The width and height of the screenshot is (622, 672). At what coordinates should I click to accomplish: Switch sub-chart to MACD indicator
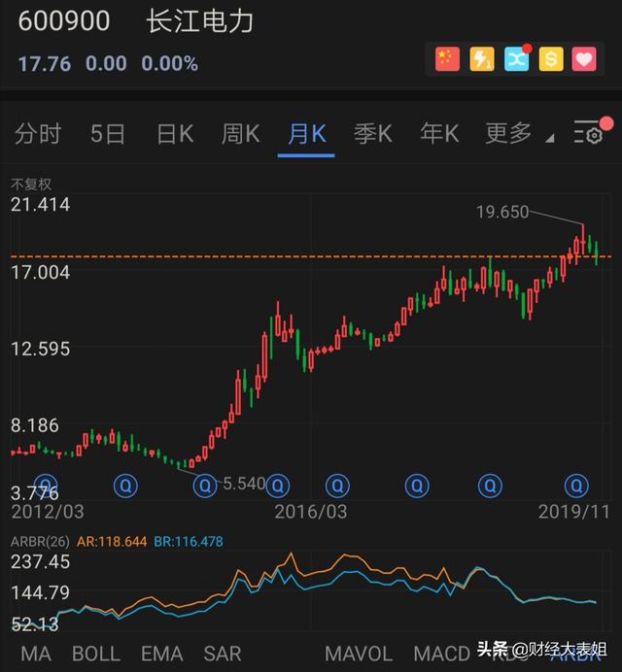pyautogui.click(x=441, y=654)
